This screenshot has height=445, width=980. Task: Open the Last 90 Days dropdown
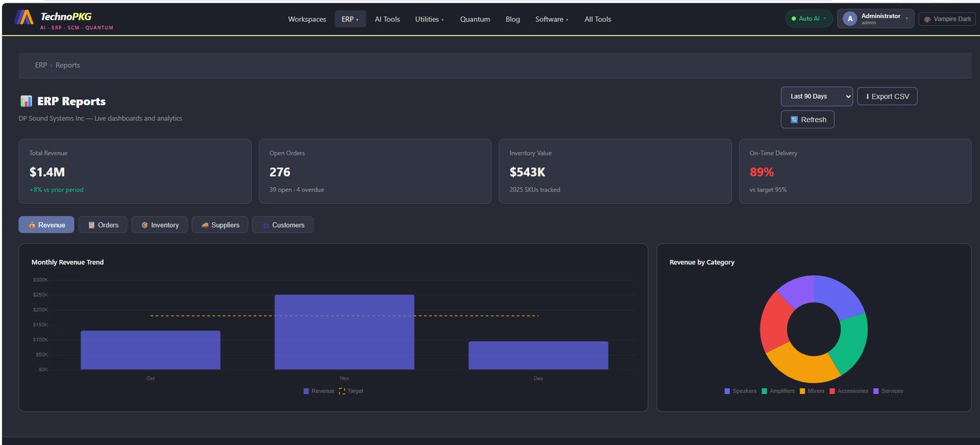pos(817,96)
